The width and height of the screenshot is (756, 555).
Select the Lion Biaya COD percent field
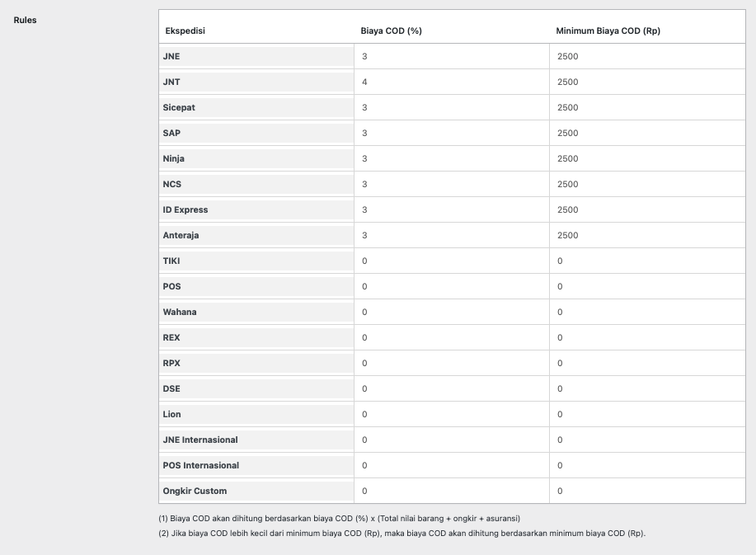click(x=451, y=414)
